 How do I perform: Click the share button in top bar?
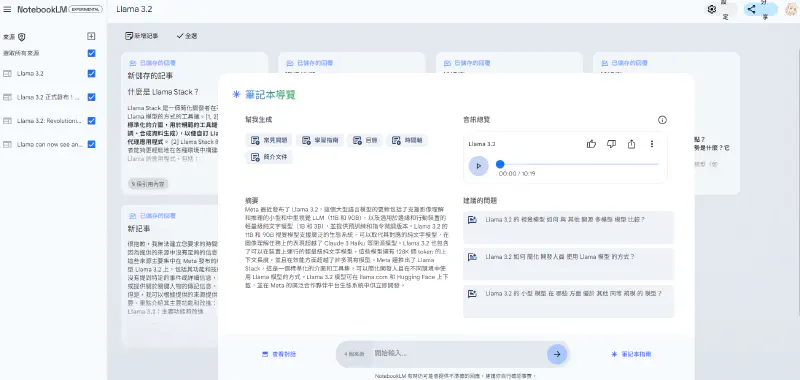(760, 9)
